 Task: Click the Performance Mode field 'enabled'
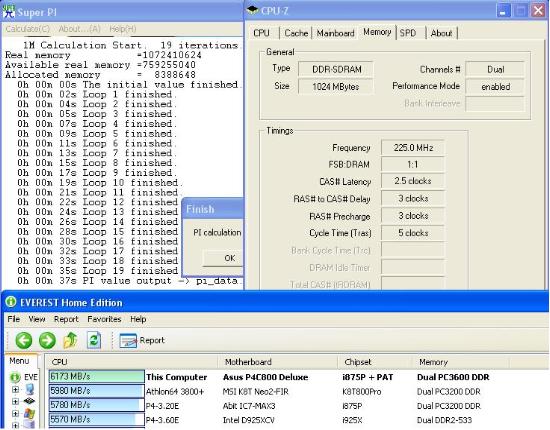pyautogui.click(x=495, y=86)
